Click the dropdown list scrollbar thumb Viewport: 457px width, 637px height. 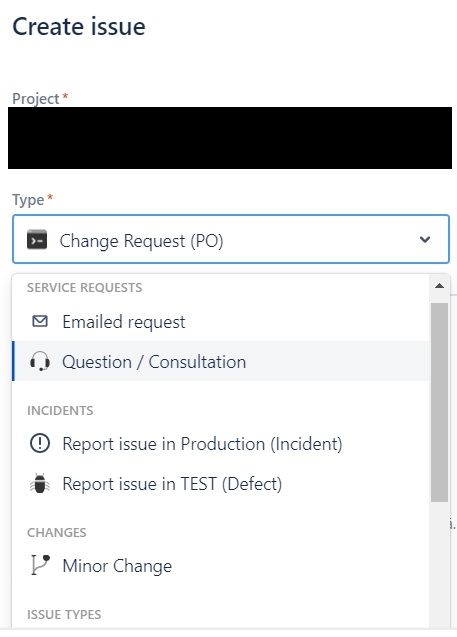[439, 402]
